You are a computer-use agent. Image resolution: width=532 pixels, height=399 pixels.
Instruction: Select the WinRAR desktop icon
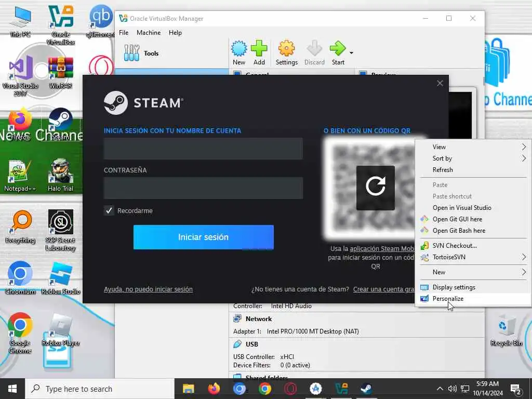(61, 72)
